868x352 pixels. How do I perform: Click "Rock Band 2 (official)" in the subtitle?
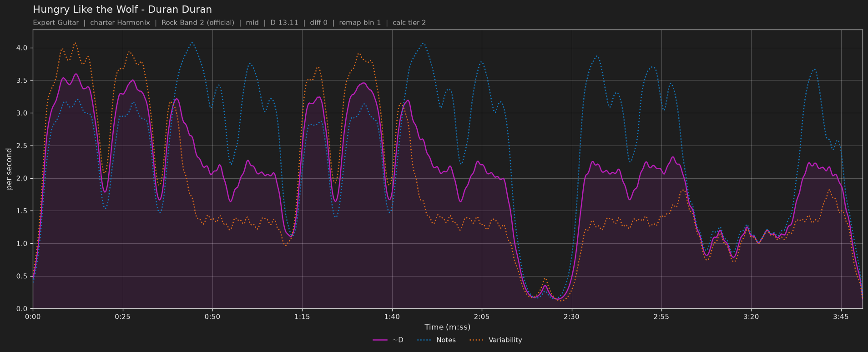198,23
